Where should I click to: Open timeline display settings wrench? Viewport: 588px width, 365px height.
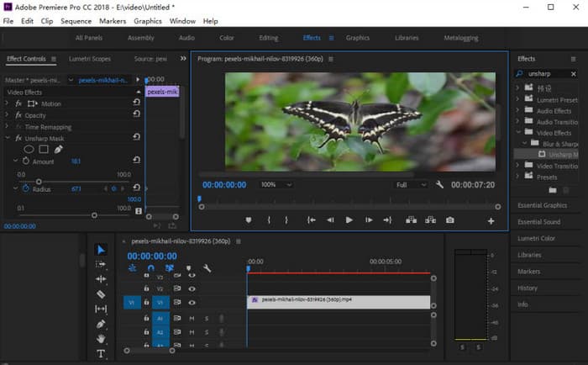pyautogui.click(x=207, y=268)
